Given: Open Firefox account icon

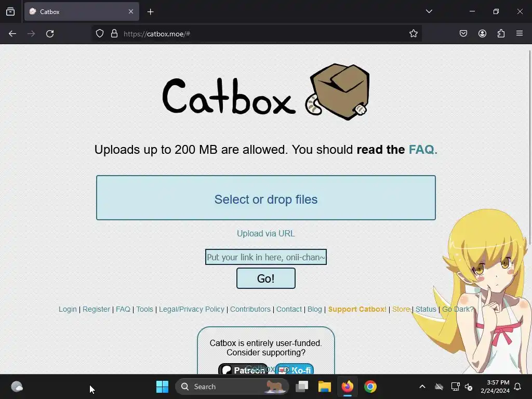Looking at the screenshot, I should point(482,34).
